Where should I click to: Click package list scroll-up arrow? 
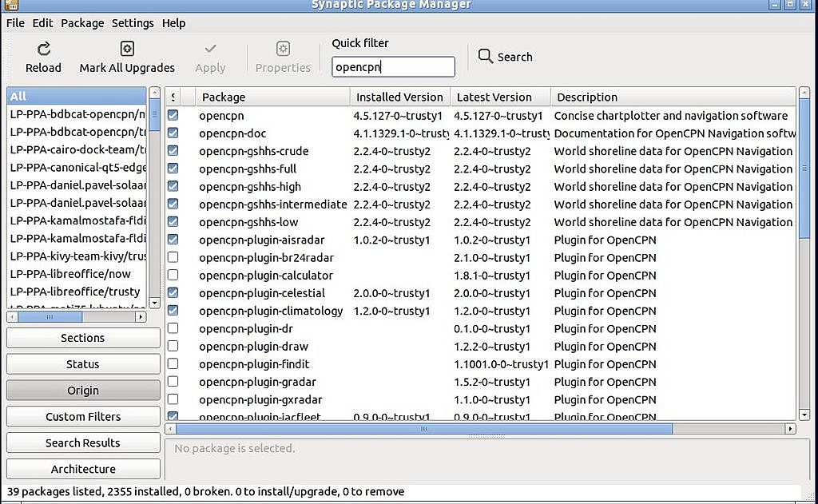tap(804, 93)
